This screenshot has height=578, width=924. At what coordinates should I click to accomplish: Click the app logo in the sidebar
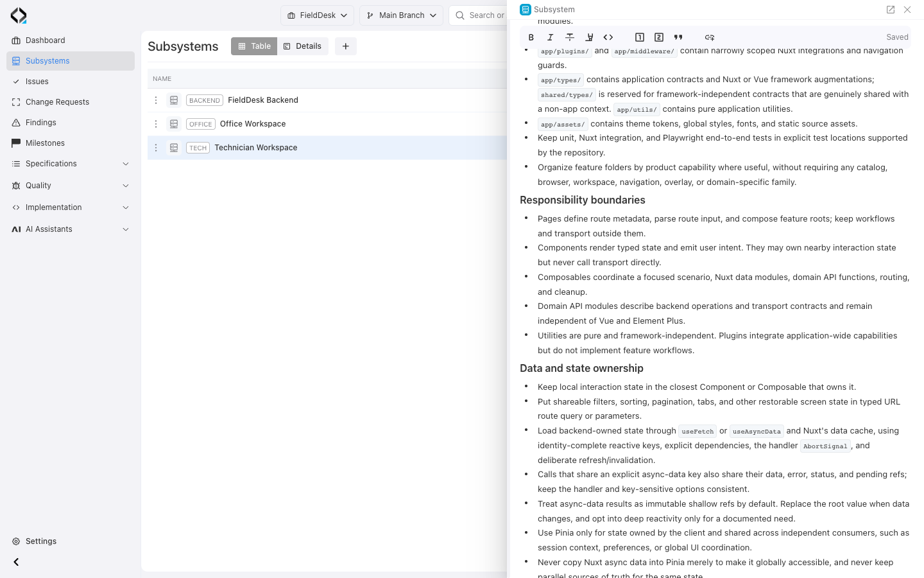click(19, 15)
